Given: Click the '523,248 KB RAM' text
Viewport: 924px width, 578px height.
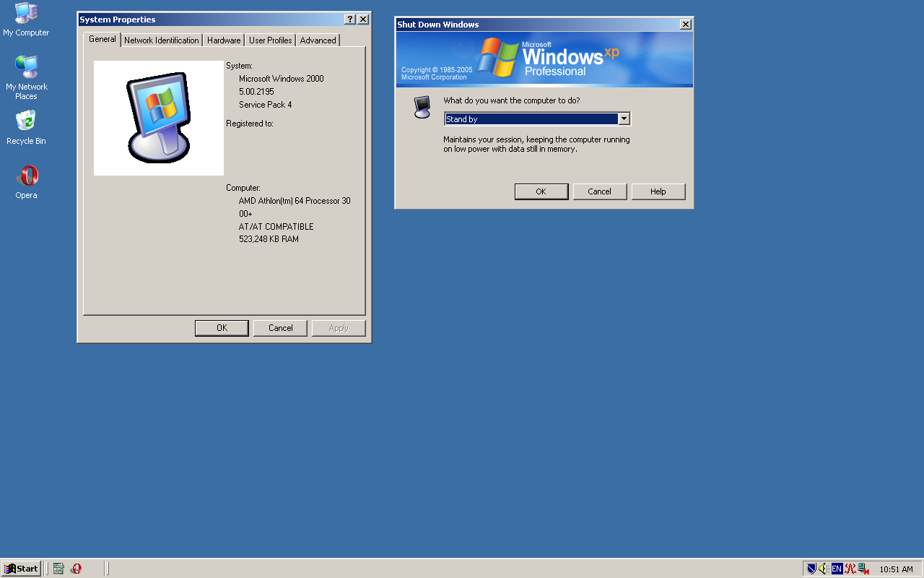Looking at the screenshot, I should point(269,239).
